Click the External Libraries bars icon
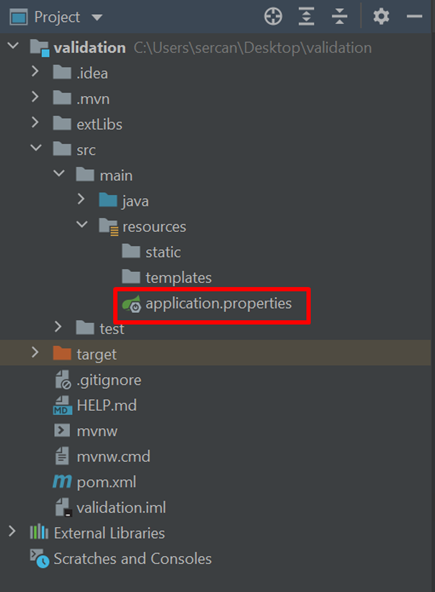This screenshot has width=435, height=592. pyautogui.click(x=39, y=532)
